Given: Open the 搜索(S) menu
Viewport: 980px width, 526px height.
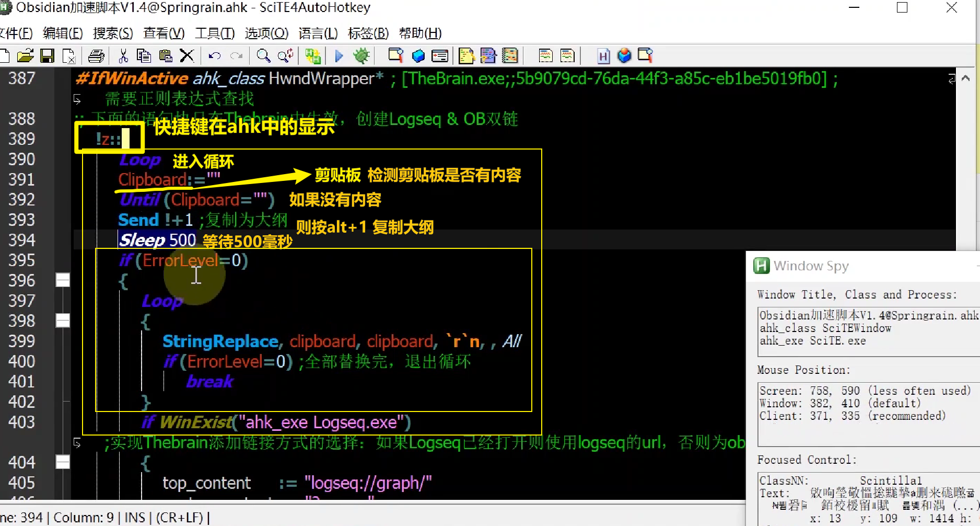Looking at the screenshot, I should pos(113,33).
